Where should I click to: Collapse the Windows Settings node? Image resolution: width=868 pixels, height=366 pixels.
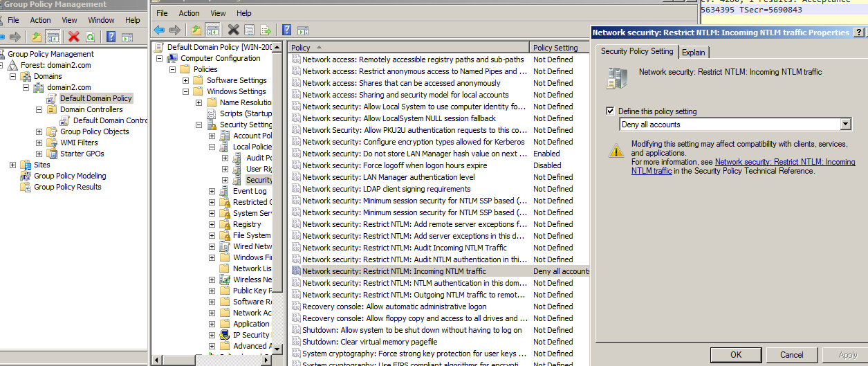185,91
